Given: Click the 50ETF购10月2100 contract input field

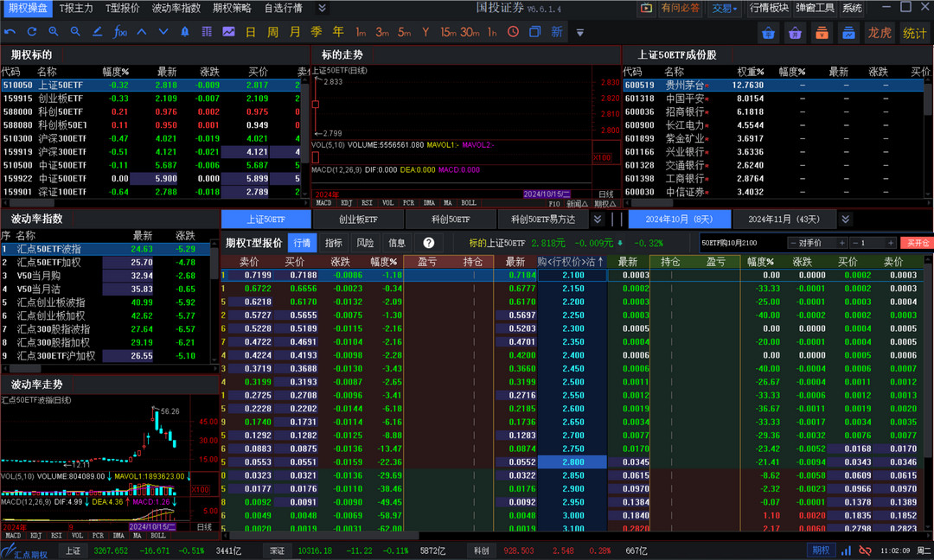Looking at the screenshot, I should pyautogui.click(x=740, y=243).
